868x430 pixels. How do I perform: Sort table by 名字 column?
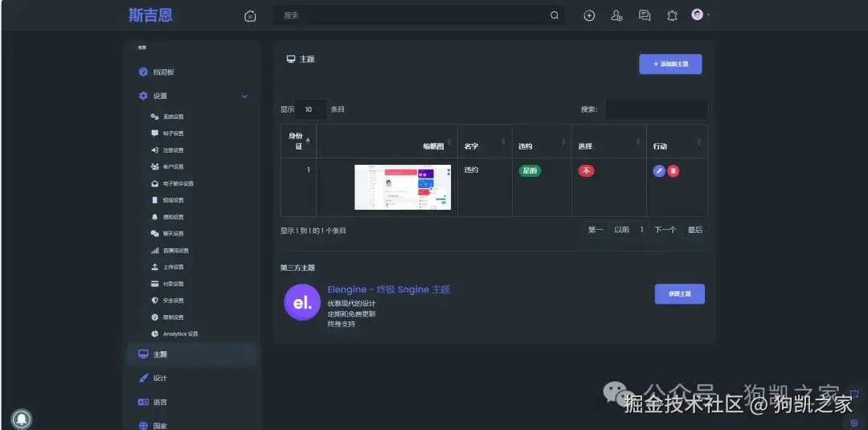point(485,141)
